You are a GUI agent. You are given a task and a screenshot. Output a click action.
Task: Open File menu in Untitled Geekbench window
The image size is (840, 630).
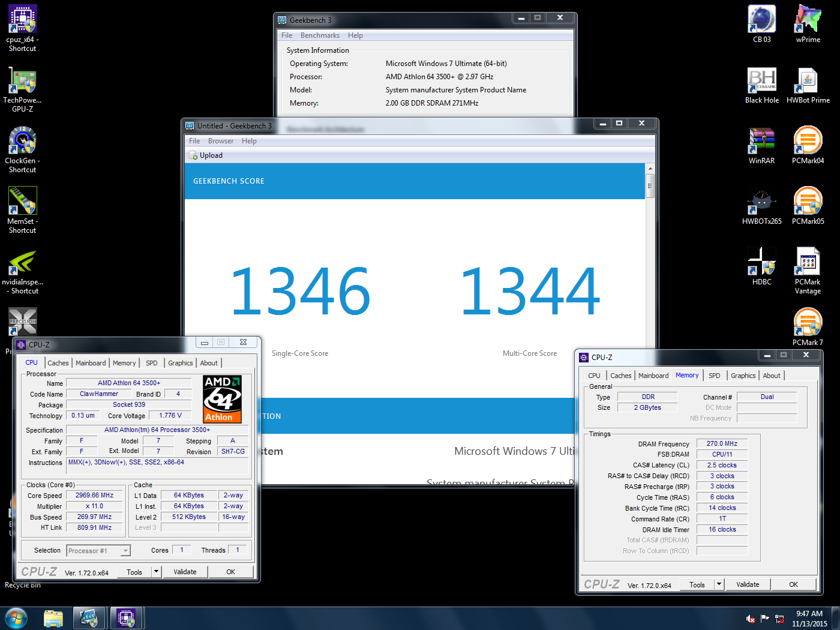tap(194, 141)
